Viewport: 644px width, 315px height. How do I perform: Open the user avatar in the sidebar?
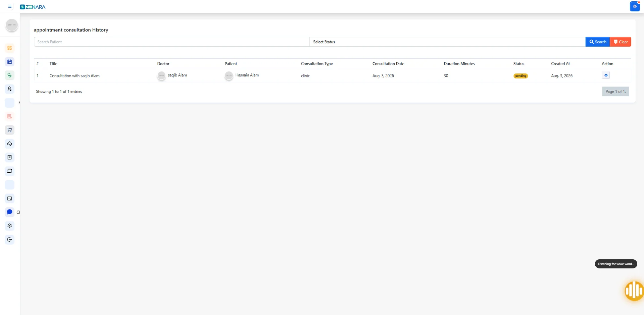point(12,25)
